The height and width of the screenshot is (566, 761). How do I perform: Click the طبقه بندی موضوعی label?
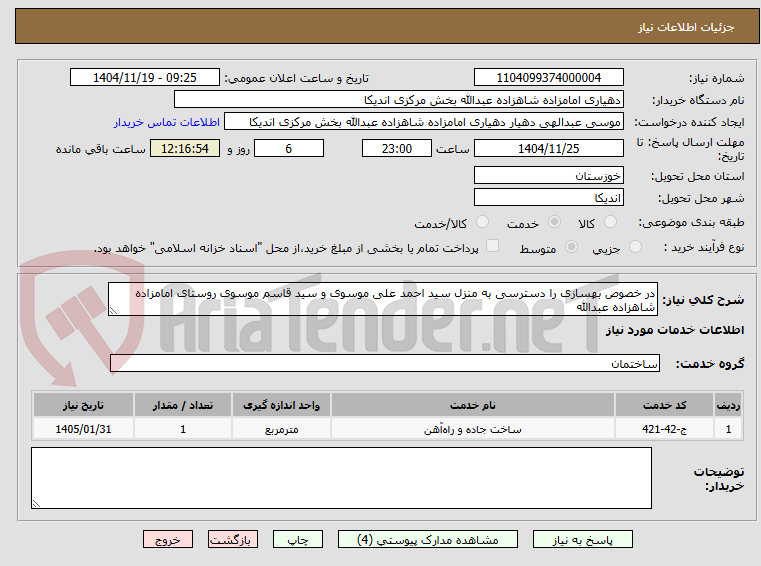coord(691,222)
